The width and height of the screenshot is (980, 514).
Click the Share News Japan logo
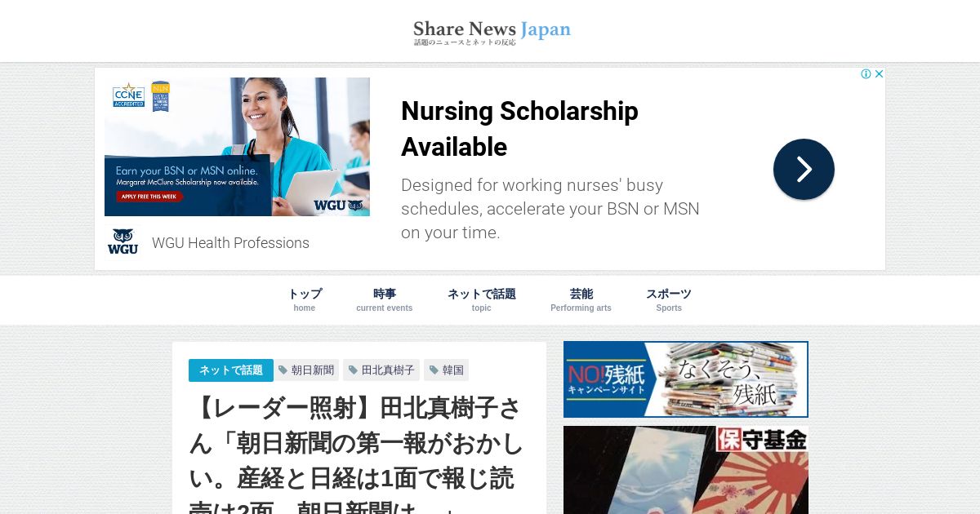click(492, 32)
